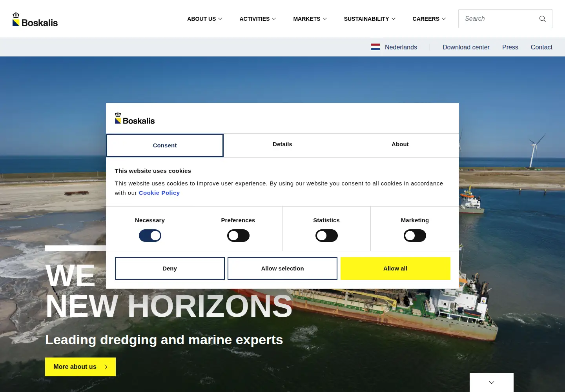Viewport: 565px width, 392px height.
Task: Expand the Careers menu
Action: [x=429, y=19]
